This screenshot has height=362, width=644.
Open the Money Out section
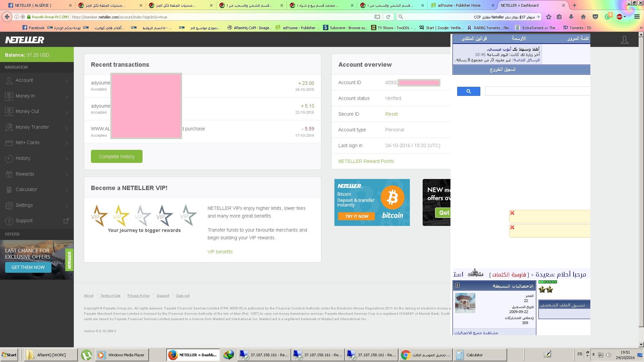tap(37, 112)
